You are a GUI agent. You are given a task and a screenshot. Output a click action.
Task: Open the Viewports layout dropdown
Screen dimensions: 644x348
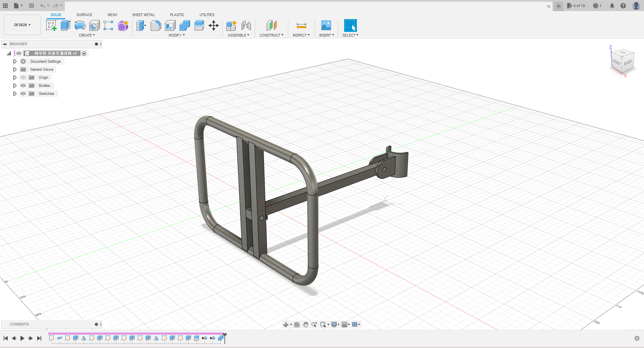coord(356,325)
